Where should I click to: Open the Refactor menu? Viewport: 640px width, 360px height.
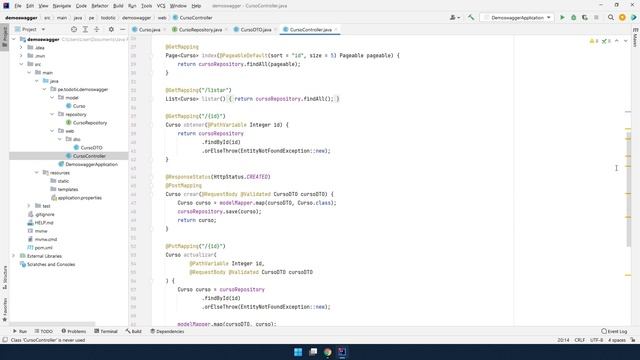click(100, 6)
